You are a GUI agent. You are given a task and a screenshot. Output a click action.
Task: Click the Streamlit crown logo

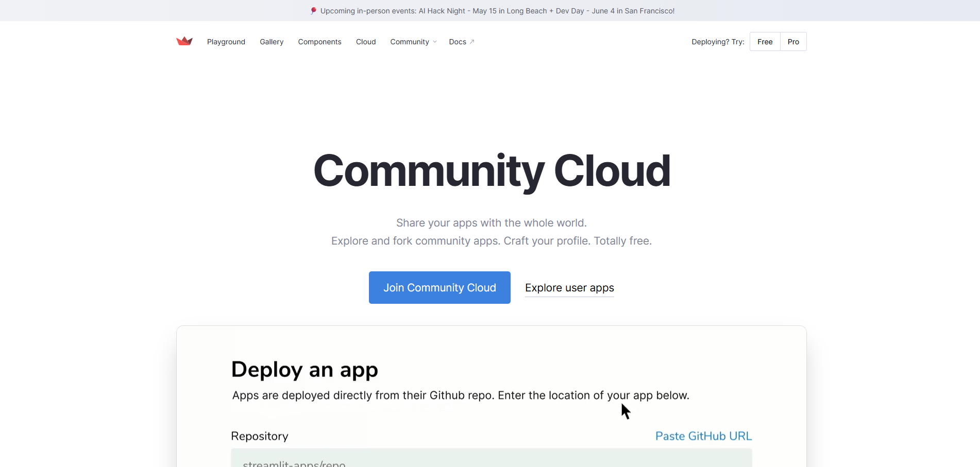point(184,41)
